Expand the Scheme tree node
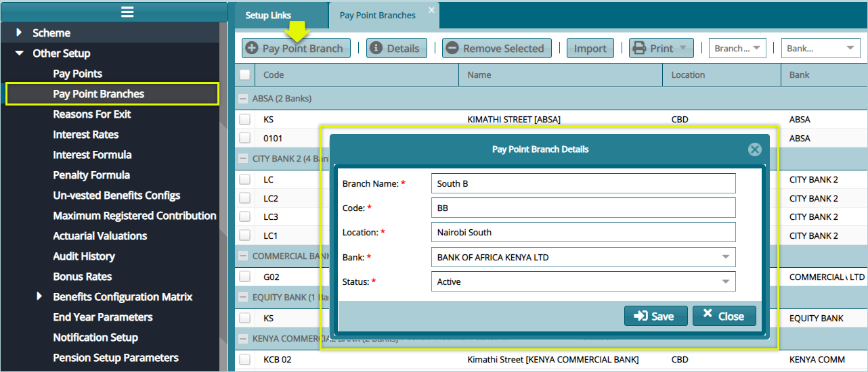 click(x=19, y=32)
